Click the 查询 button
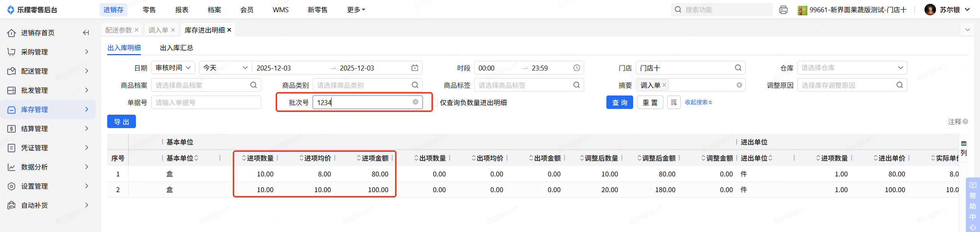This screenshot has height=232, width=980. tap(619, 102)
